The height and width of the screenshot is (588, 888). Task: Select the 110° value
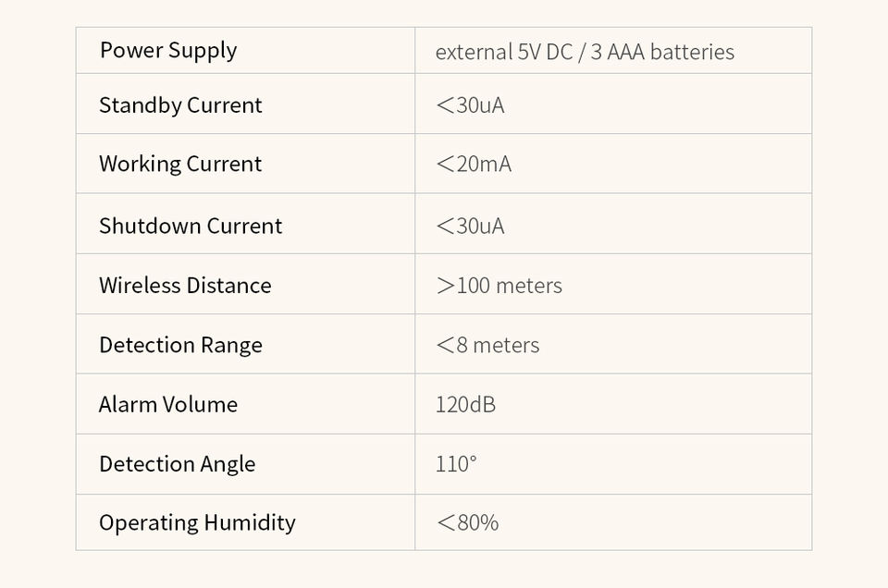456,464
